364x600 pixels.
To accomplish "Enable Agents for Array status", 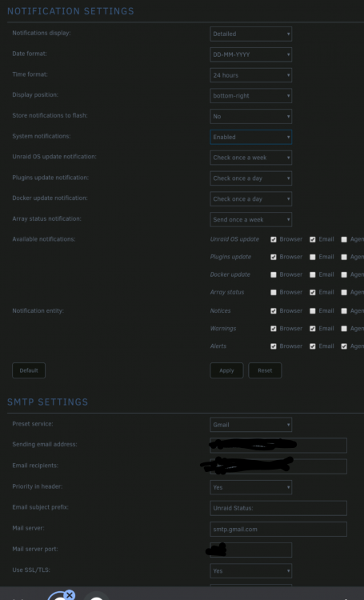I will [x=344, y=292].
